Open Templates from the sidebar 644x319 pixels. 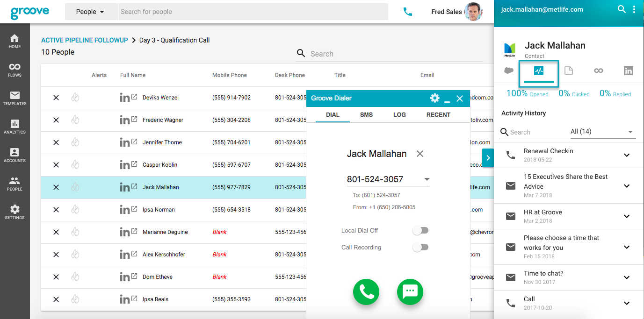14,98
